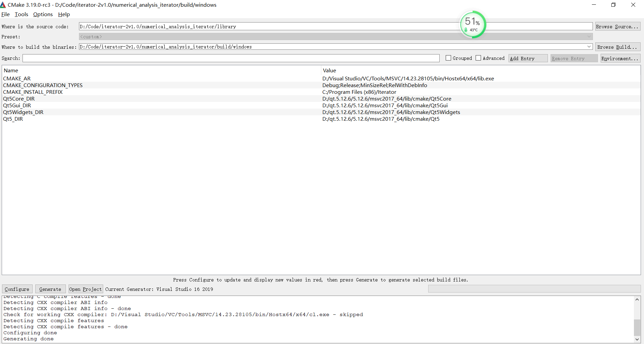Click the C:/Program Files (x86)/Iterator value
Image resolution: width=644 pixels, height=344 pixels.
tap(359, 92)
